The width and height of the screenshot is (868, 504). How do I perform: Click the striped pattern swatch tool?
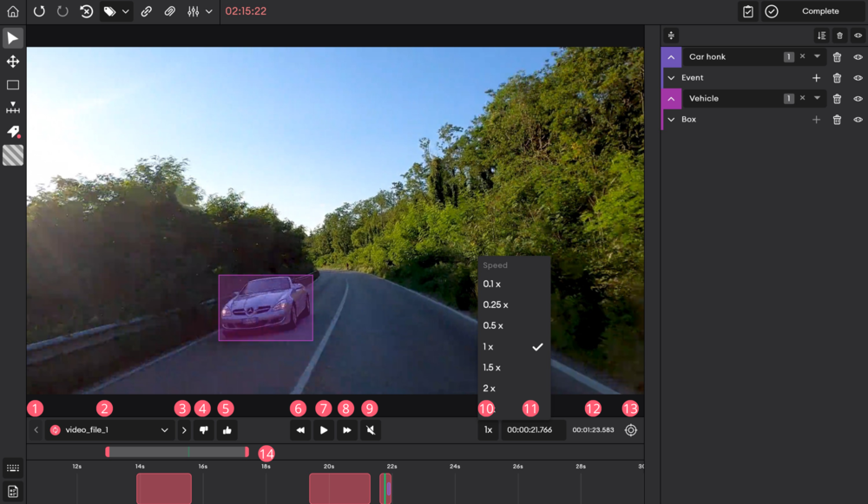[13, 155]
